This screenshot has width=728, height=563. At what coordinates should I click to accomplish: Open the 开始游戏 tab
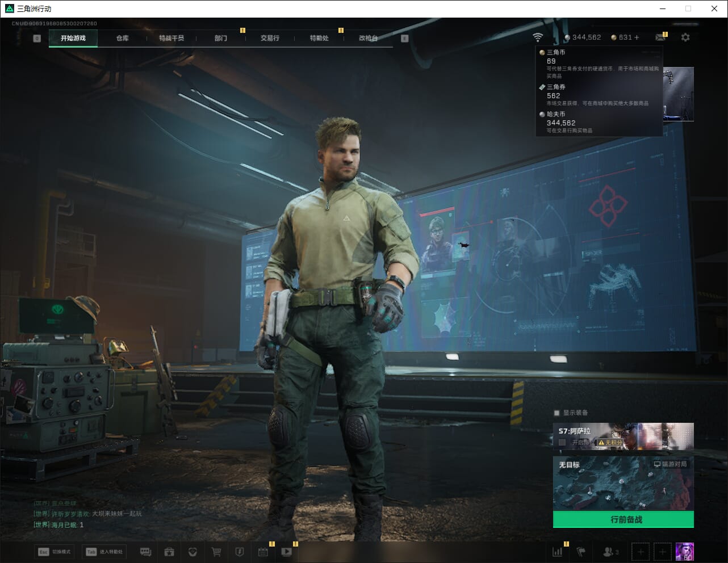[73, 38]
